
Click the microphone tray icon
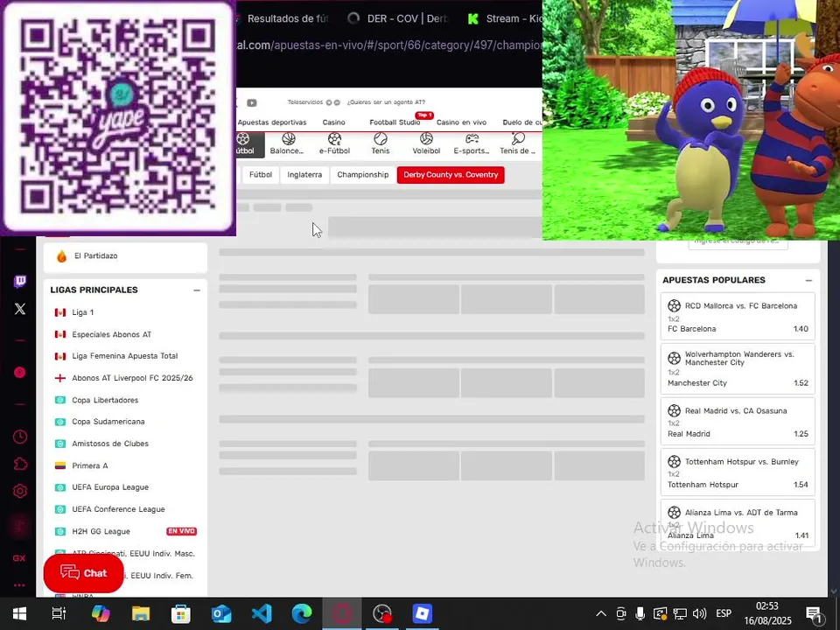click(640, 613)
